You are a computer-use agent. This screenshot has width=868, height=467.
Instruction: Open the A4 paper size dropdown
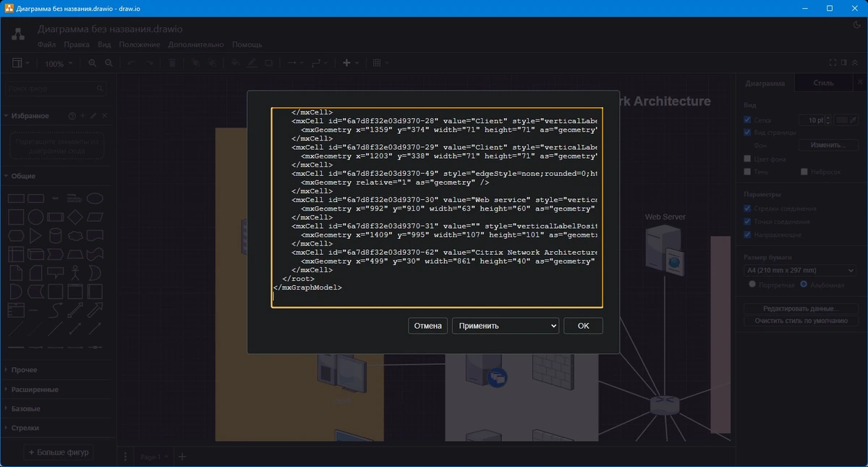(800, 271)
